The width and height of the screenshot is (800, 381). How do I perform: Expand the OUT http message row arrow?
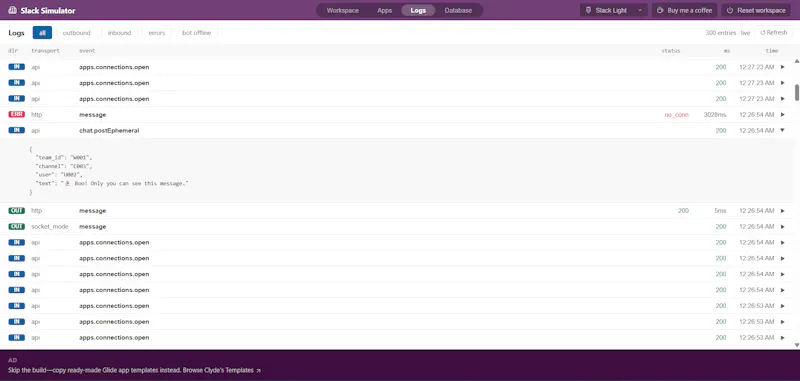pyautogui.click(x=782, y=211)
